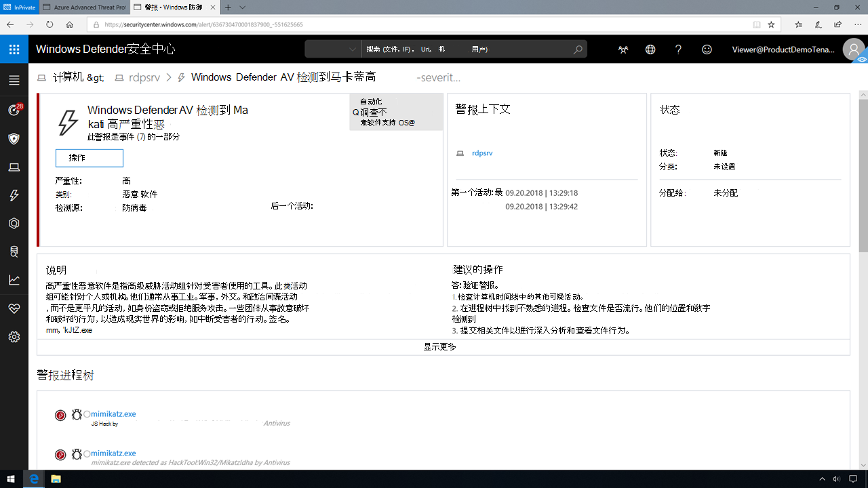Show hidden system tray icons chevron

823,479
